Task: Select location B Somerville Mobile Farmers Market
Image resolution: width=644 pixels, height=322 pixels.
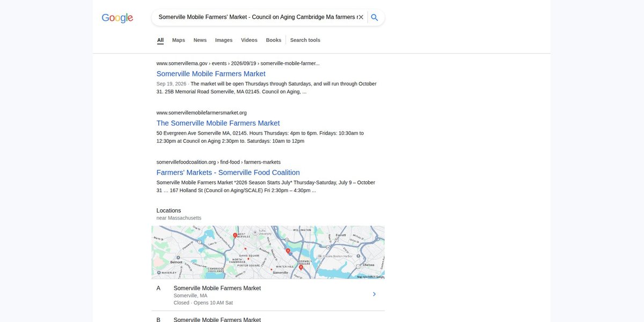Action: coord(217,320)
